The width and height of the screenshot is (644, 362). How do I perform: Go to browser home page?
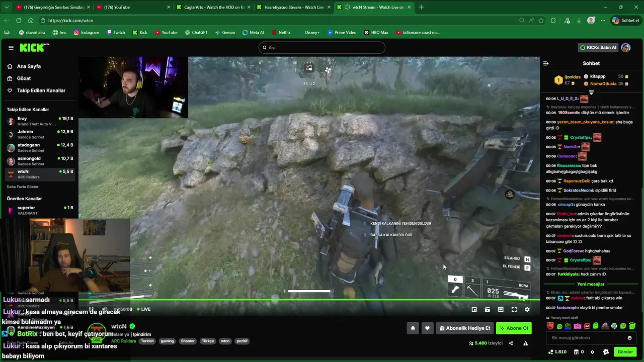[31, 21]
